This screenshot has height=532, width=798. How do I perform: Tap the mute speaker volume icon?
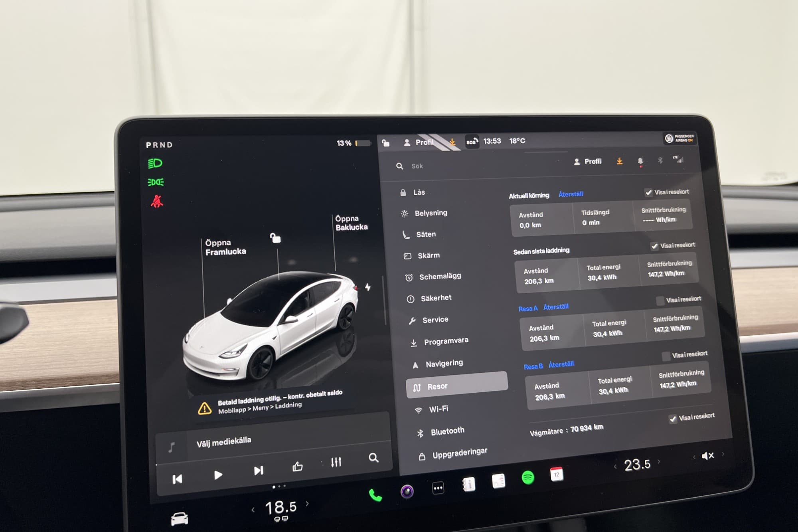click(707, 456)
